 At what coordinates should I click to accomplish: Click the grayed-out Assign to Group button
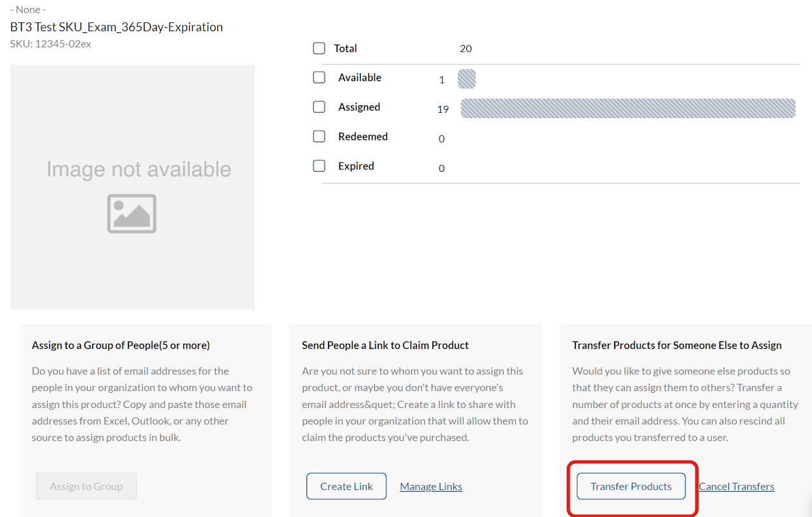tap(86, 487)
